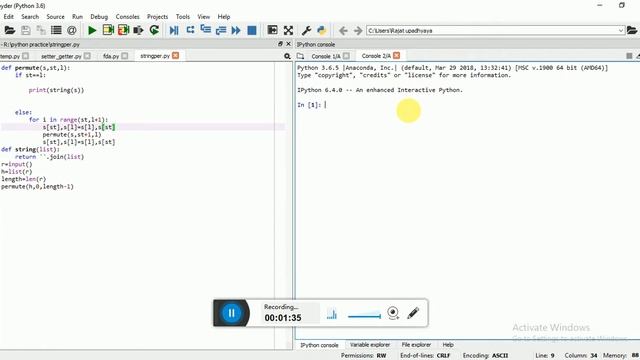Continue debug execution with double-arrow icon
640x360 pixels.
236,30
